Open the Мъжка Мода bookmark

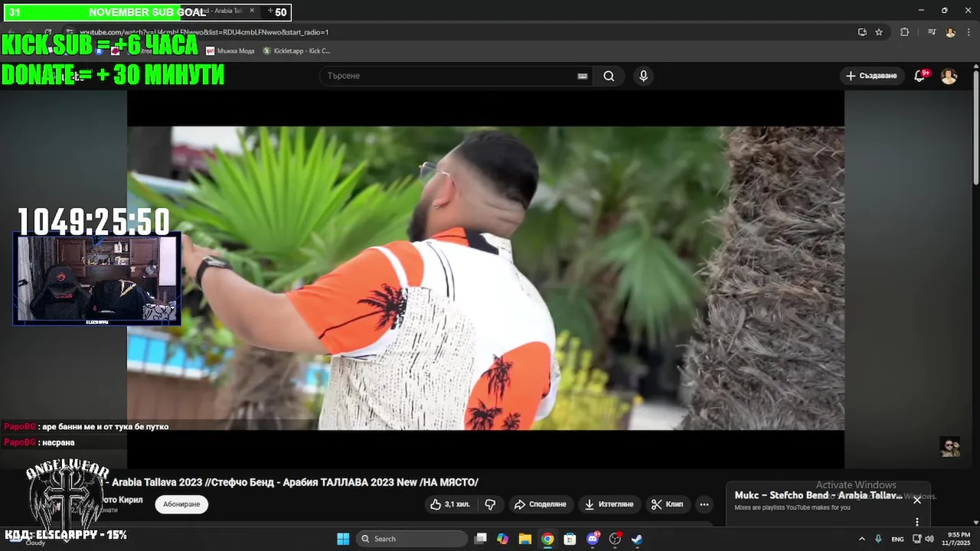[230, 51]
